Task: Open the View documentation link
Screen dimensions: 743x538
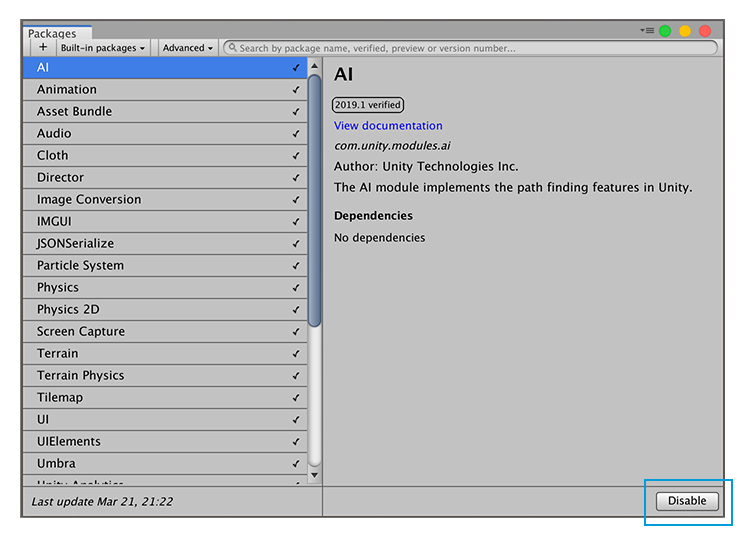Action: click(388, 126)
